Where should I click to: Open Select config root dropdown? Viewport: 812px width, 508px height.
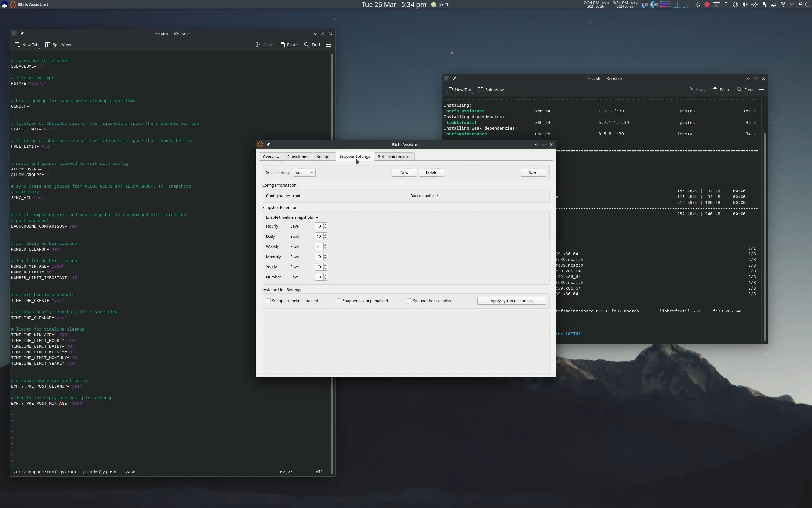point(304,172)
